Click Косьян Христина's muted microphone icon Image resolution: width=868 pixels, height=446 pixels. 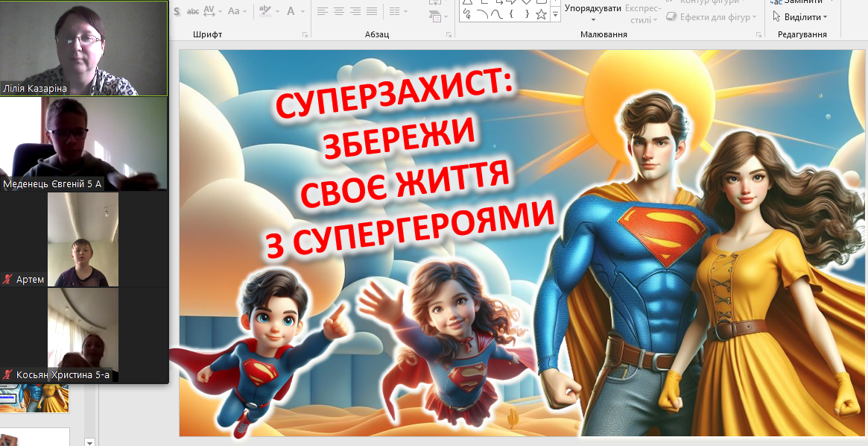tap(7, 375)
